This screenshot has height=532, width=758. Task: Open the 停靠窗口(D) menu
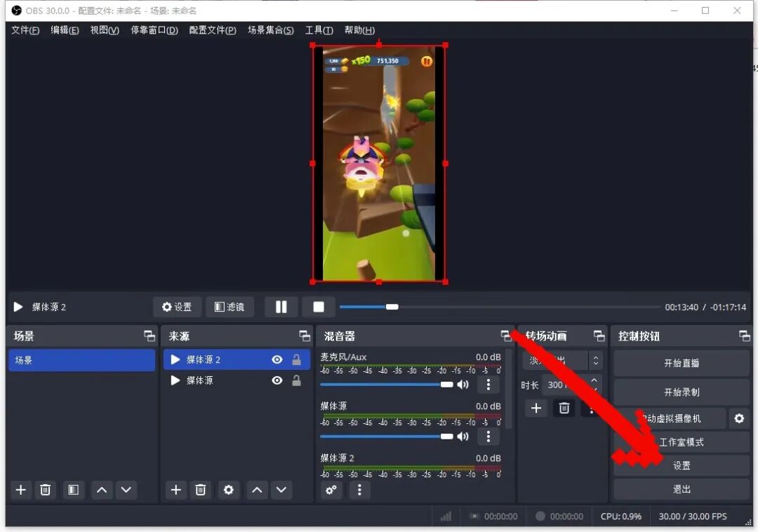tap(154, 30)
